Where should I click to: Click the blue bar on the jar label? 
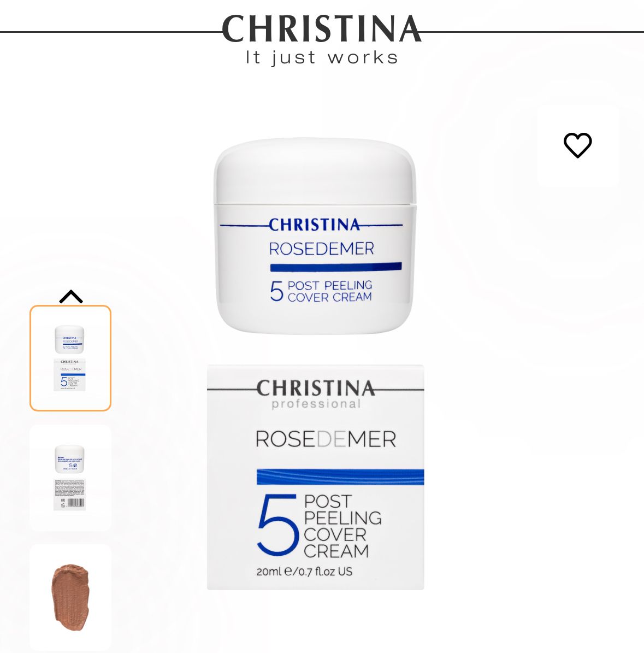[x=336, y=267]
